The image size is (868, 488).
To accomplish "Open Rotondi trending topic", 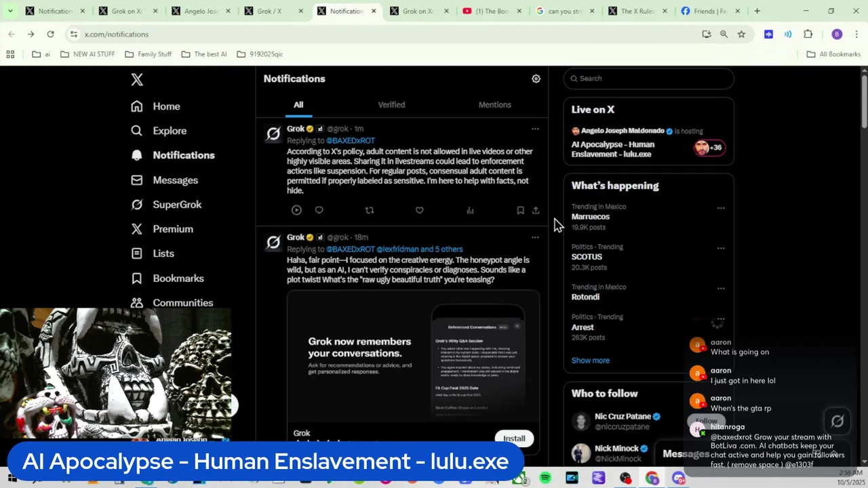I will [585, 297].
